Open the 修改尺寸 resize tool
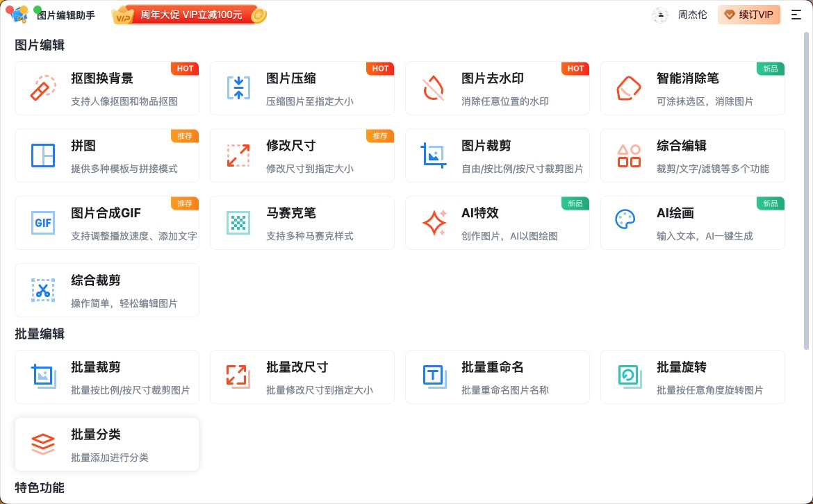Screen dimensions: 813x504 pos(302,156)
